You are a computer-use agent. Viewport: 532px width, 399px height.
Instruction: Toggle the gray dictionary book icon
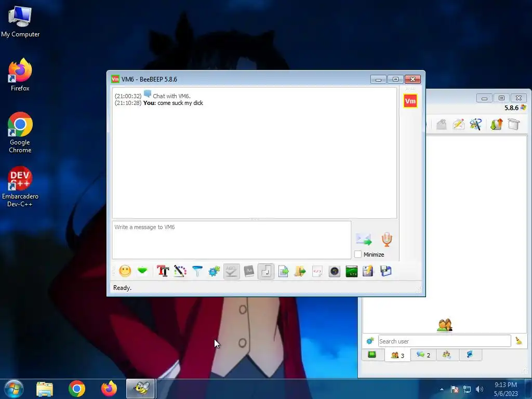(249, 271)
